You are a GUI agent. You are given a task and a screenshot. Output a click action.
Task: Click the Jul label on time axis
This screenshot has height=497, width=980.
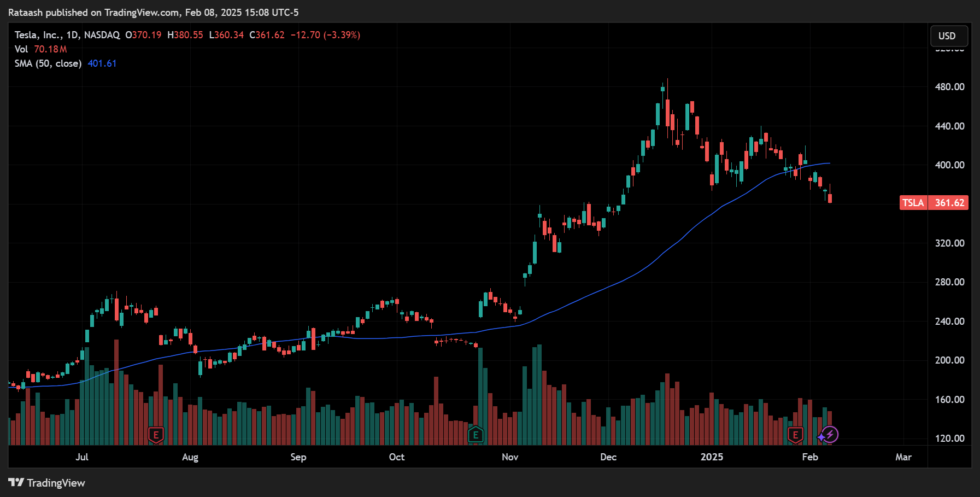coord(82,457)
